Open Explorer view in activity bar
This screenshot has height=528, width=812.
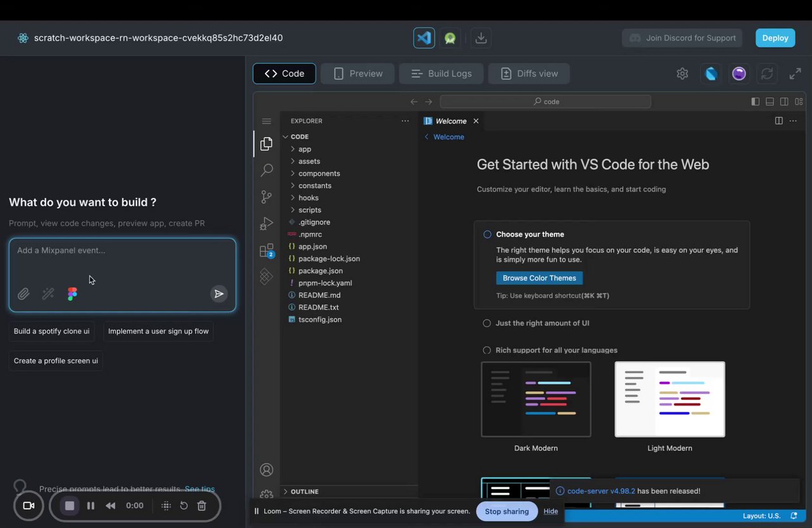point(266,144)
